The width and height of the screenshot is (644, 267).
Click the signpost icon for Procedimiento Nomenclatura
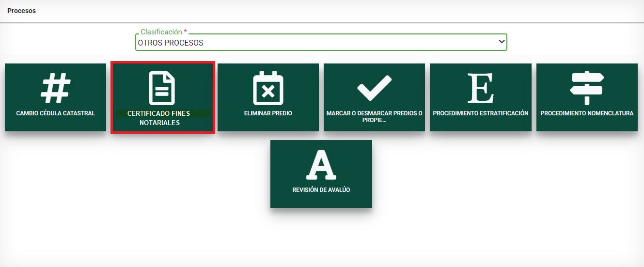[586, 88]
